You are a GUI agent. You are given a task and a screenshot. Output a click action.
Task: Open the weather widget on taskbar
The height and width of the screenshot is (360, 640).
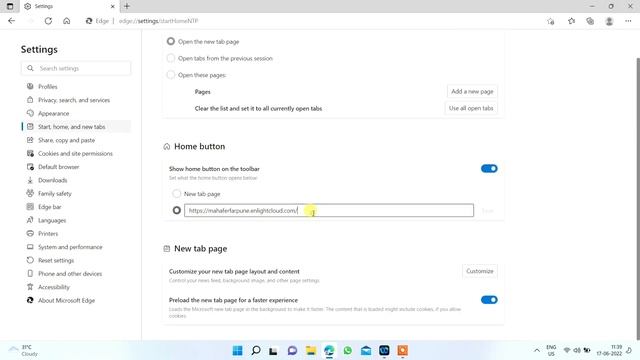coord(24,350)
